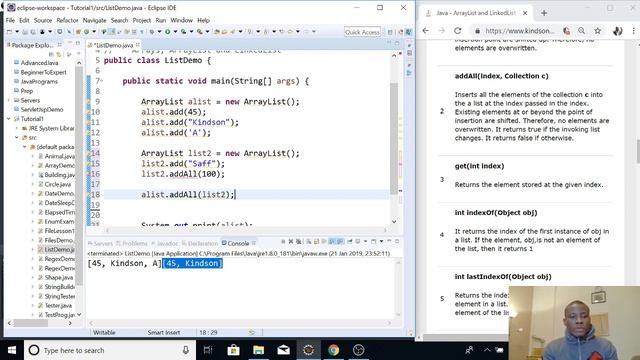
Task: Open the Window menu
Action: coord(181,20)
